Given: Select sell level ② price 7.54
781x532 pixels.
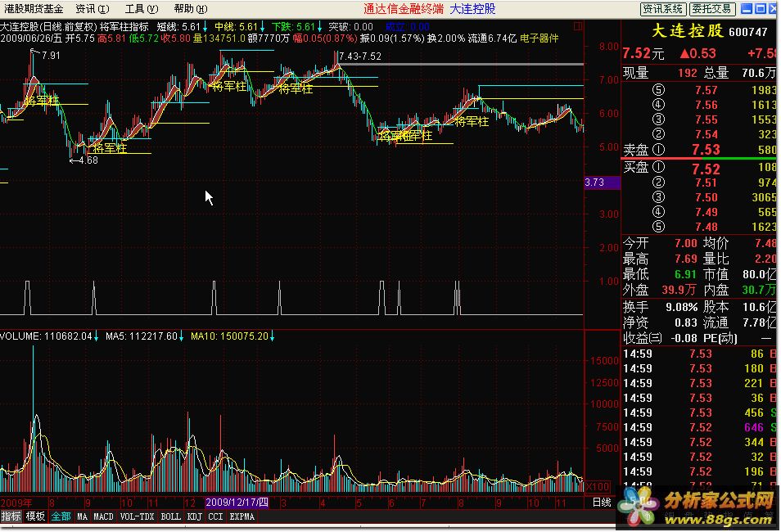Looking at the screenshot, I should click(x=707, y=134).
